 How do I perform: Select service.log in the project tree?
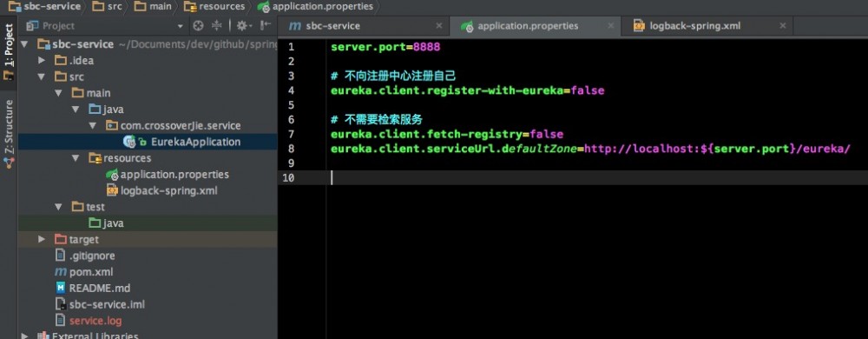(95, 321)
